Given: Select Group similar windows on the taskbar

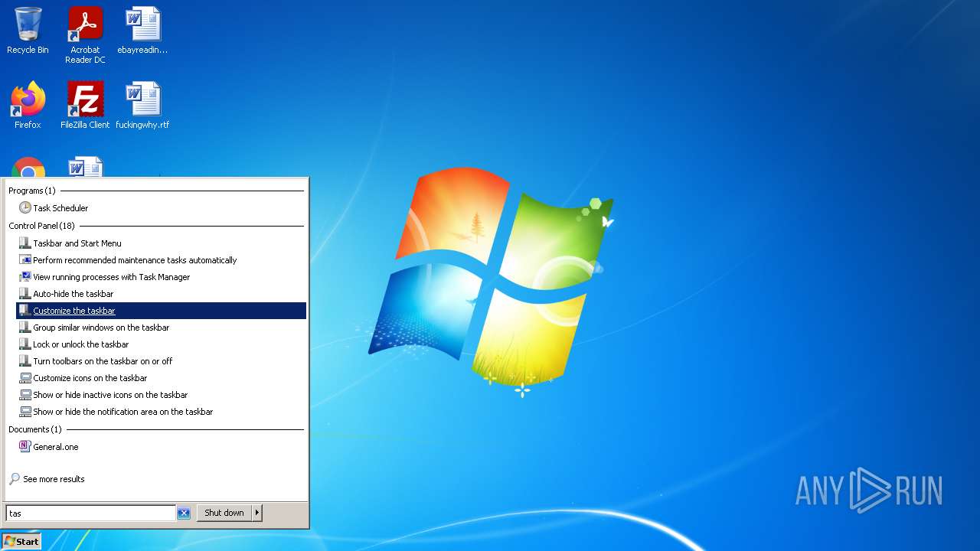Looking at the screenshot, I should click(161, 328).
